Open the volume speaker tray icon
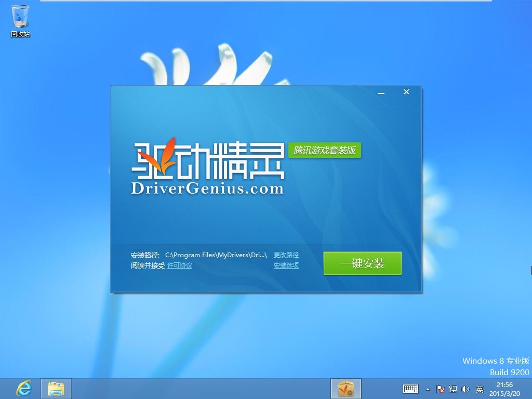Viewport: 532px width, 399px height. (465, 389)
